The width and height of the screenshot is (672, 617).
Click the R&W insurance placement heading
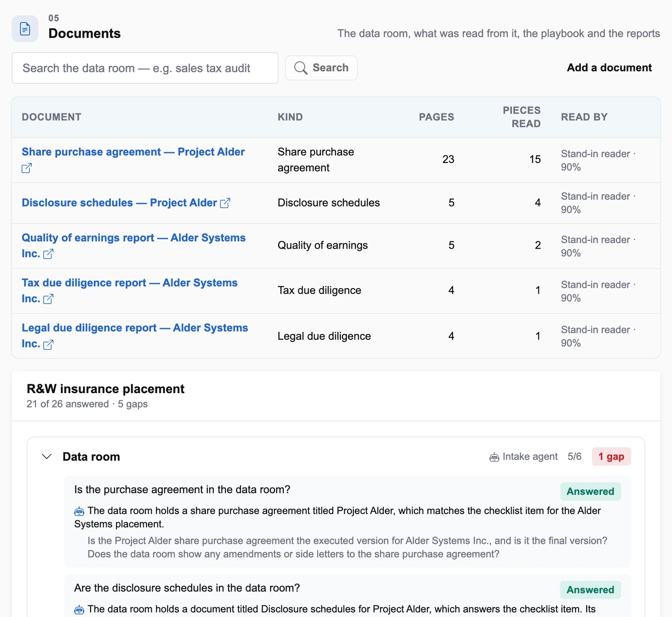coord(105,389)
